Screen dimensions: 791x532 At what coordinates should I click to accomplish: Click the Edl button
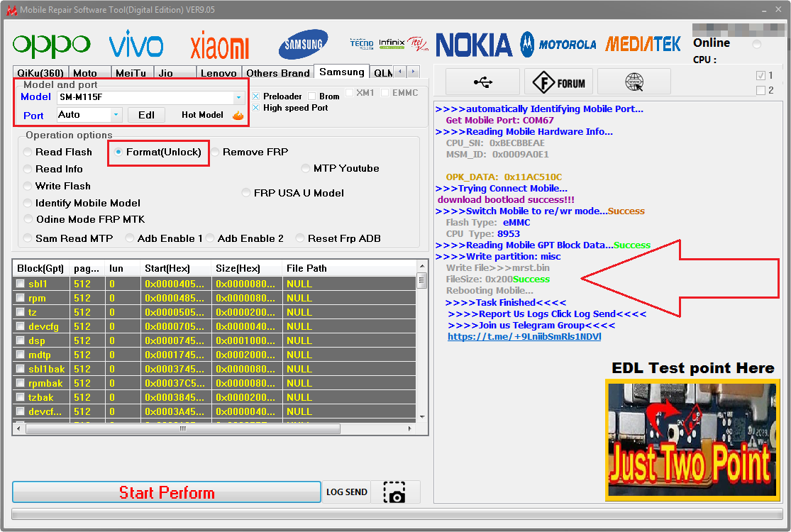[146, 115]
